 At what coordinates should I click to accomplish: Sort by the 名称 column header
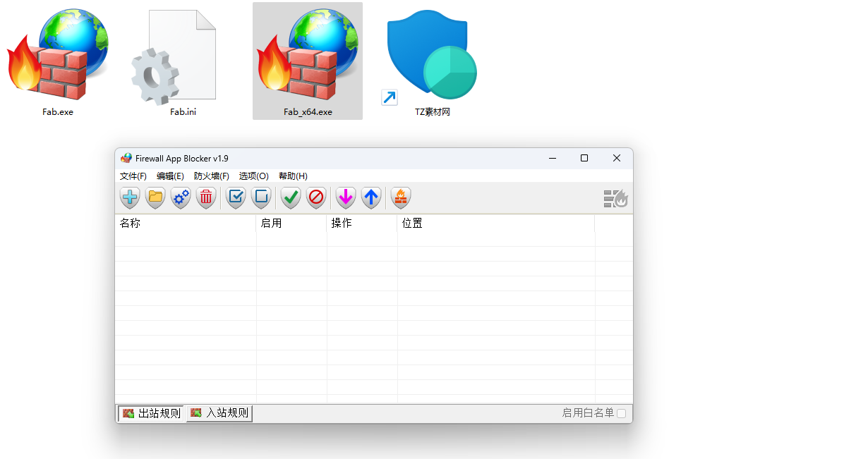(186, 224)
